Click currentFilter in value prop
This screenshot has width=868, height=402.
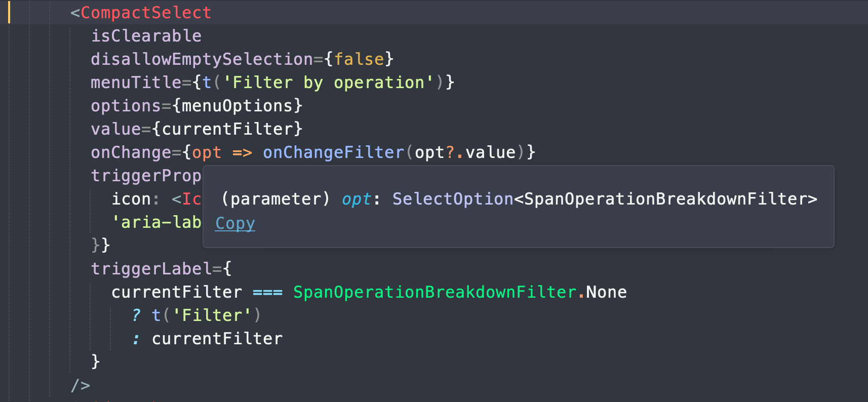coord(227,129)
